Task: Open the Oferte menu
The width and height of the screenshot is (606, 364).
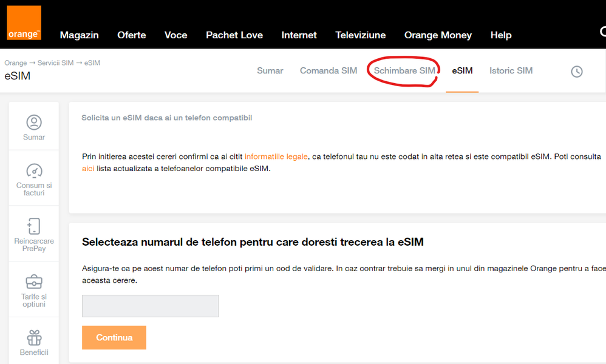Action: click(131, 35)
